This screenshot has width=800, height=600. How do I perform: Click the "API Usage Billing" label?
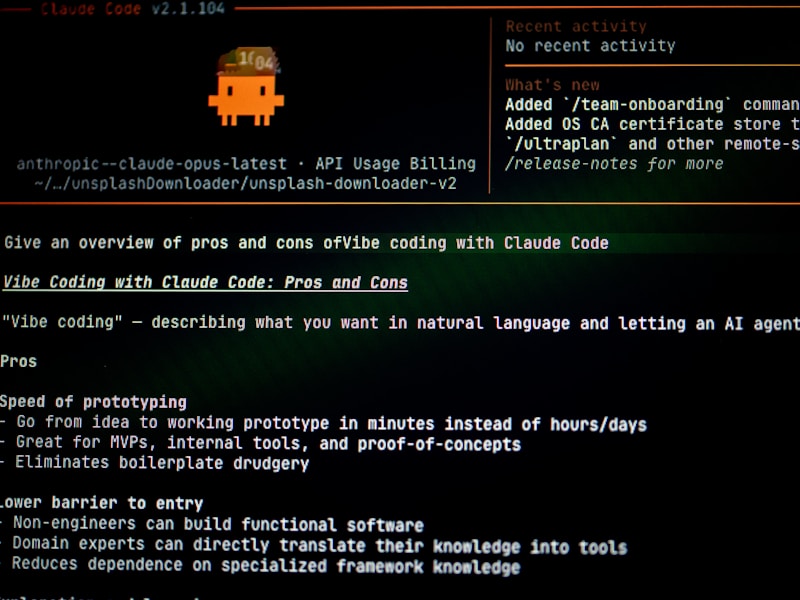tap(395, 164)
